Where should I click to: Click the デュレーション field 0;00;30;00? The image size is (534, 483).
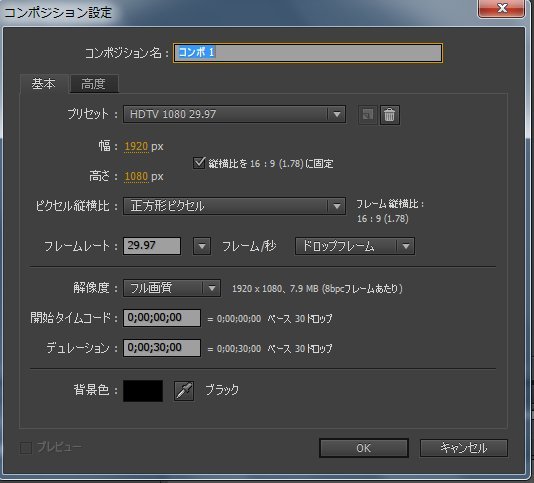(x=162, y=348)
